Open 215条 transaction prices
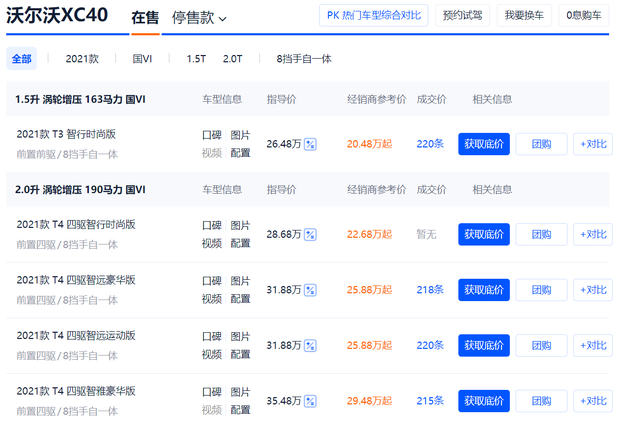This screenshot has width=620, height=421. coord(430,401)
